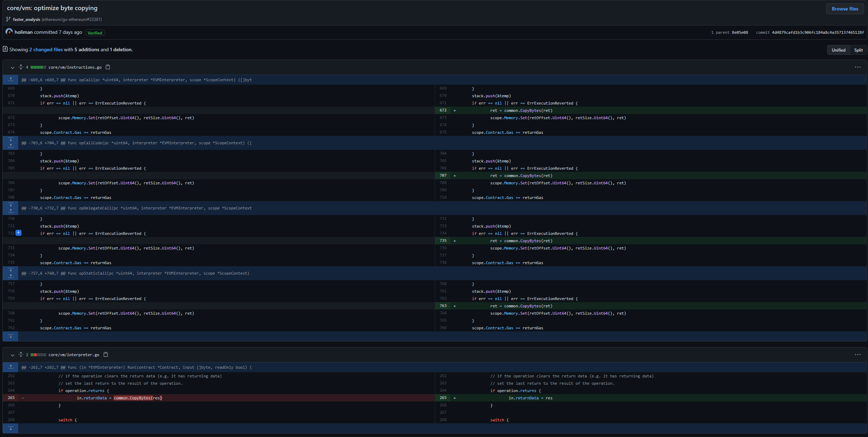
Task: Expand all lines in interpreter.go
Action: pos(21,354)
